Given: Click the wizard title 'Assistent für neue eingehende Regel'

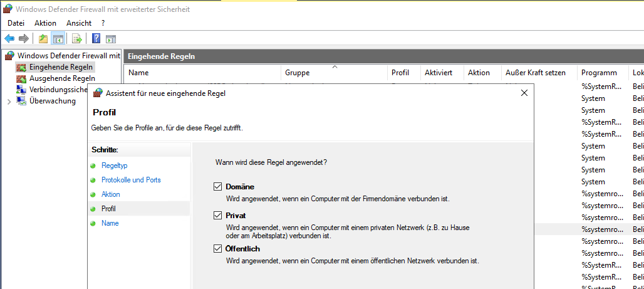Looking at the screenshot, I should click(x=165, y=93).
